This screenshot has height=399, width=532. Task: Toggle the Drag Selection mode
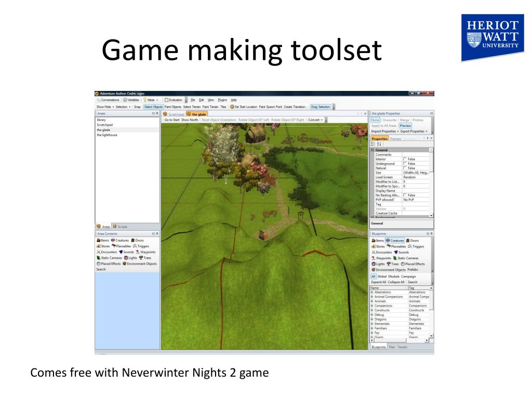tap(321, 107)
